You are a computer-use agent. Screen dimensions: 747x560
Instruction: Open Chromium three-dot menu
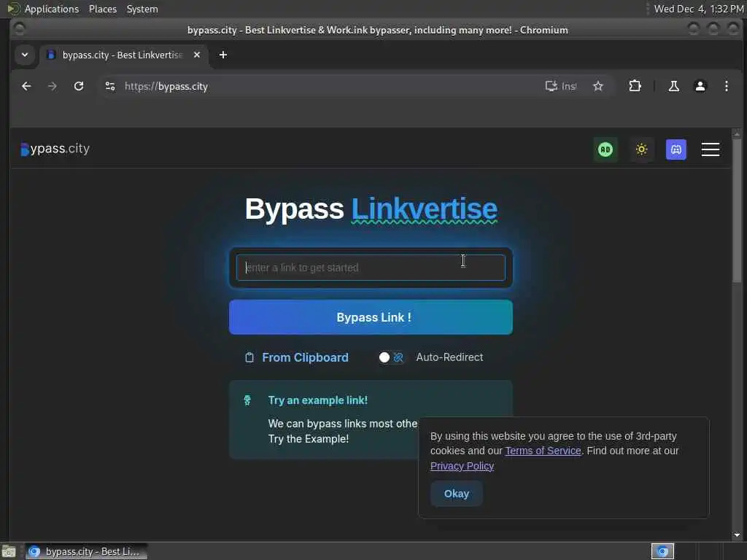726,86
